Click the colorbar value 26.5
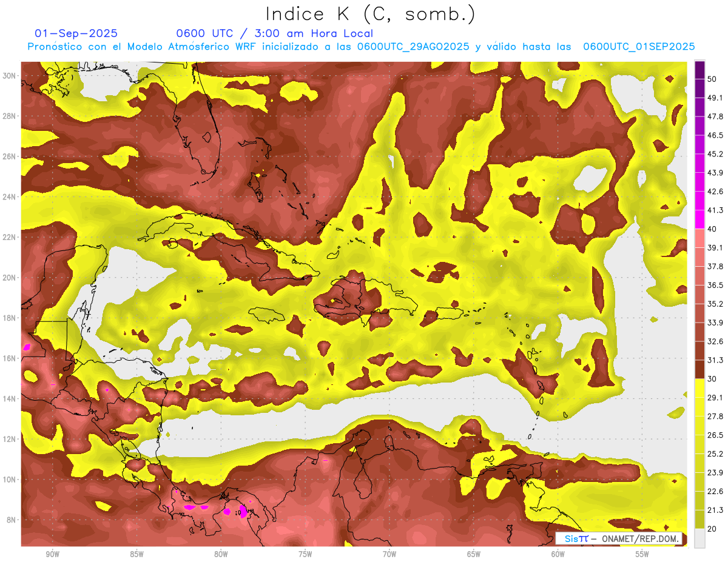 click(x=715, y=435)
